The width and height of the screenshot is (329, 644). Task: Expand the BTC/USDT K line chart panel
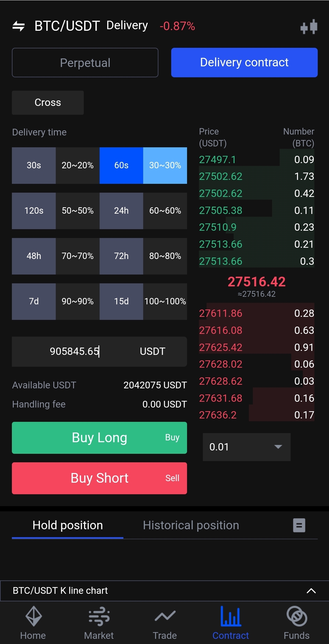pos(311,591)
